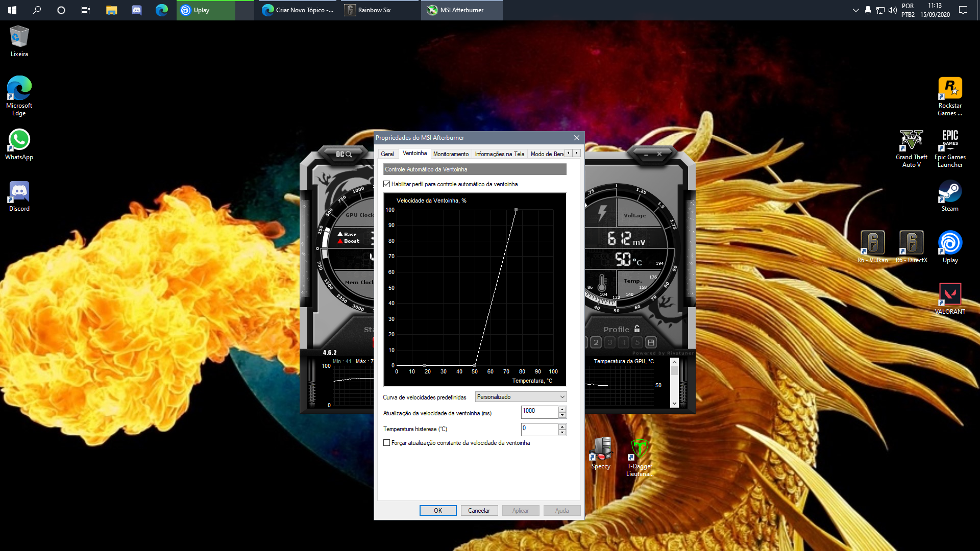The height and width of the screenshot is (551, 980).
Task: Launch R6 - DirectX shortcut
Action: pyautogui.click(x=911, y=247)
